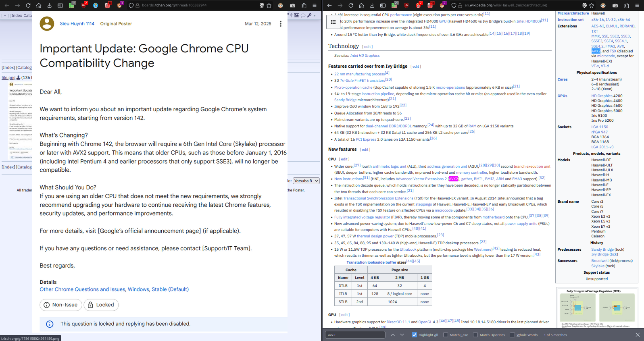This screenshot has height=341, width=644.
Task: Bookmark the Wikipedia page with the star
Action: [x=592, y=5]
